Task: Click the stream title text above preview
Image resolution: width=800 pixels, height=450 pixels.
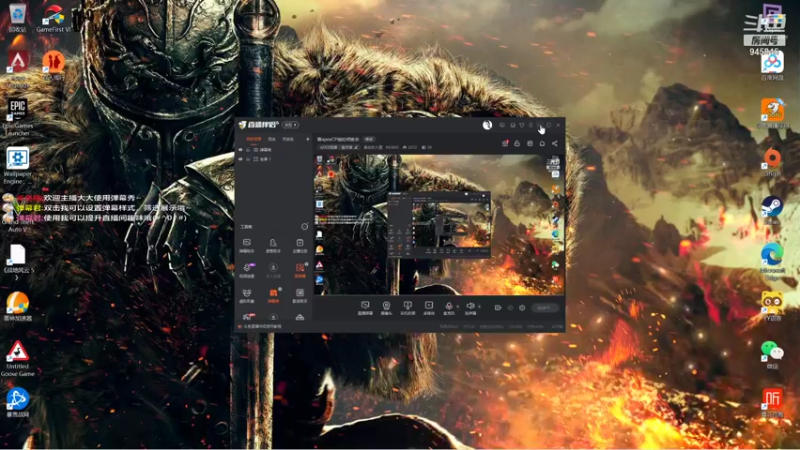Action: tap(338, 139)
